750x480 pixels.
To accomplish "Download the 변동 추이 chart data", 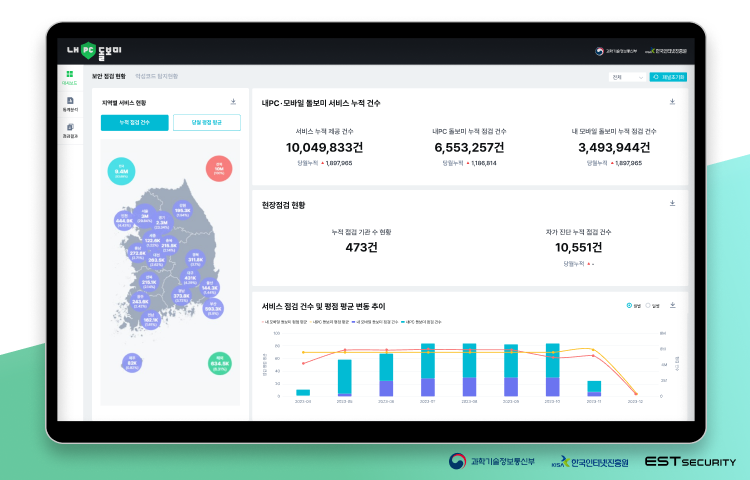I will tap(673, 305).
